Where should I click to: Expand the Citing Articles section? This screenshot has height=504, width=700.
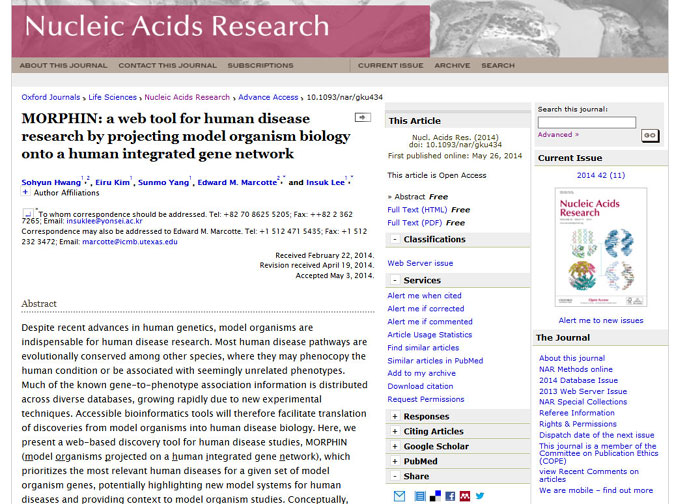(x=395, y=432)
